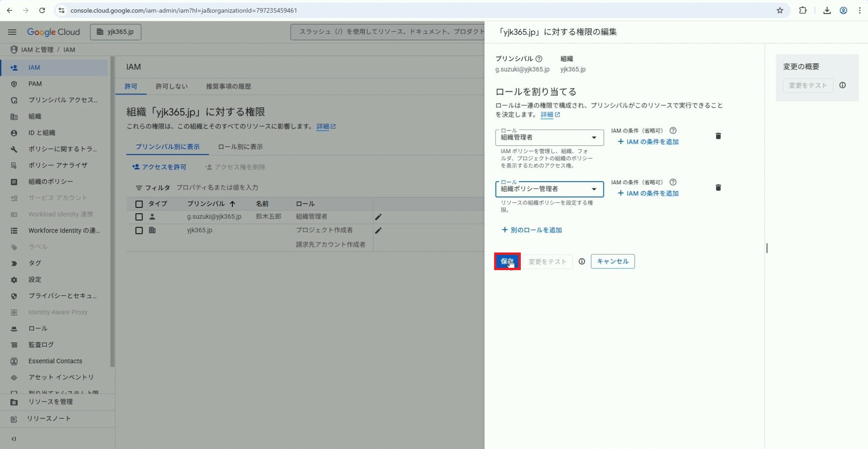Screen dimensions: 868x449
Task: Click edit pencil for g.suzuki@yjk365.jp row
Action: tap(378, 217)
